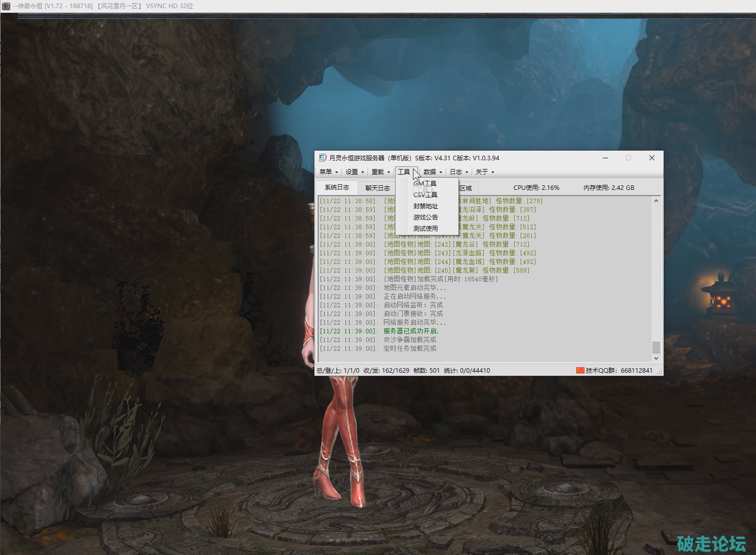Click 测试使用 menu item
The image size is (756, 555).
(x=425, y=229)
